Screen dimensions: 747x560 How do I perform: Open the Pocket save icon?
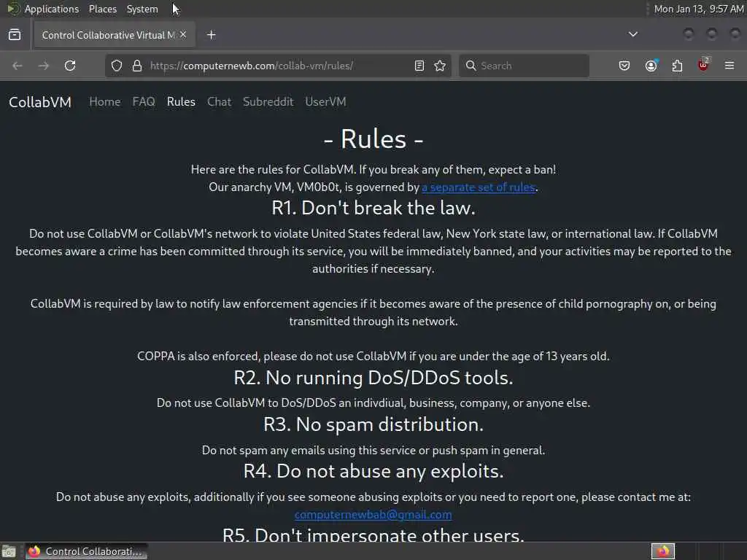(x=624, y=66)
